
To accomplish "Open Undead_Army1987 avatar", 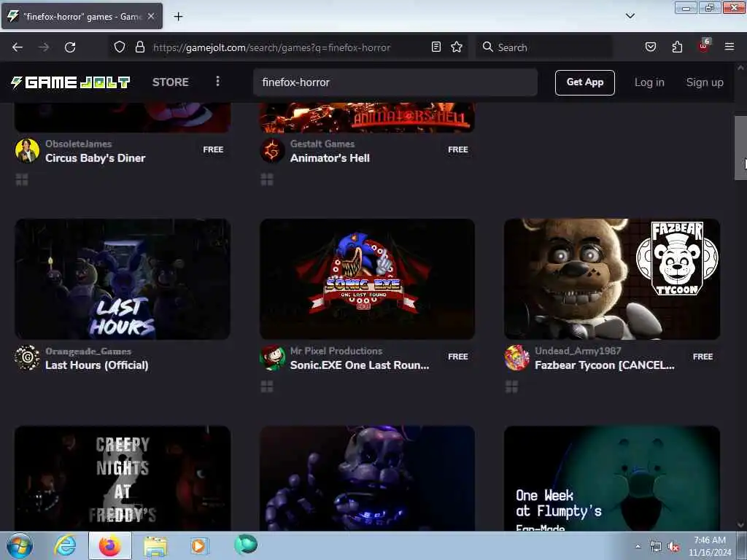I will tap(517, 357).
